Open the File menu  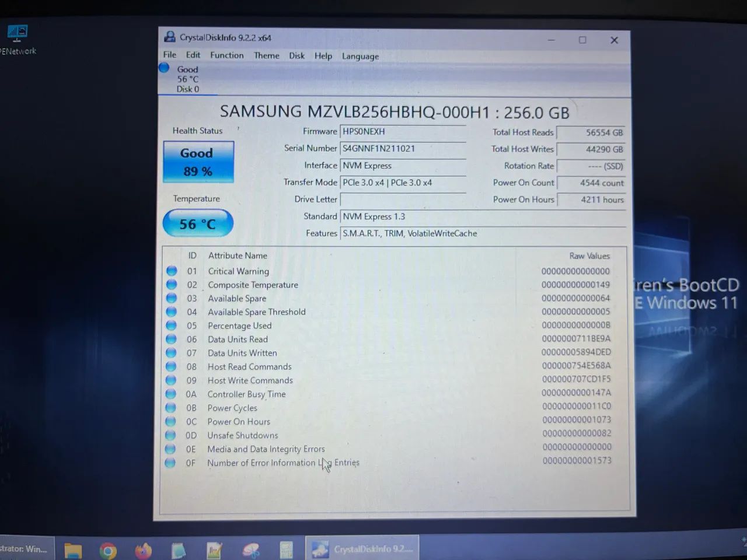tap(169, 55)
